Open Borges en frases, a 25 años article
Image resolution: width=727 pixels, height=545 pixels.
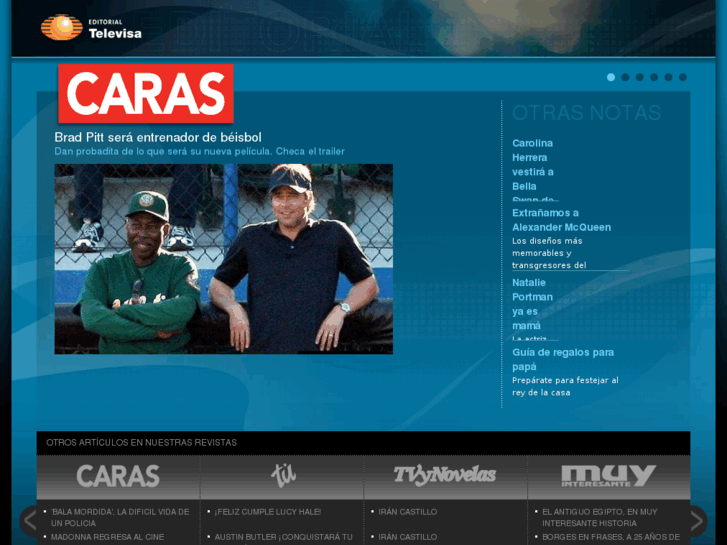611,537
